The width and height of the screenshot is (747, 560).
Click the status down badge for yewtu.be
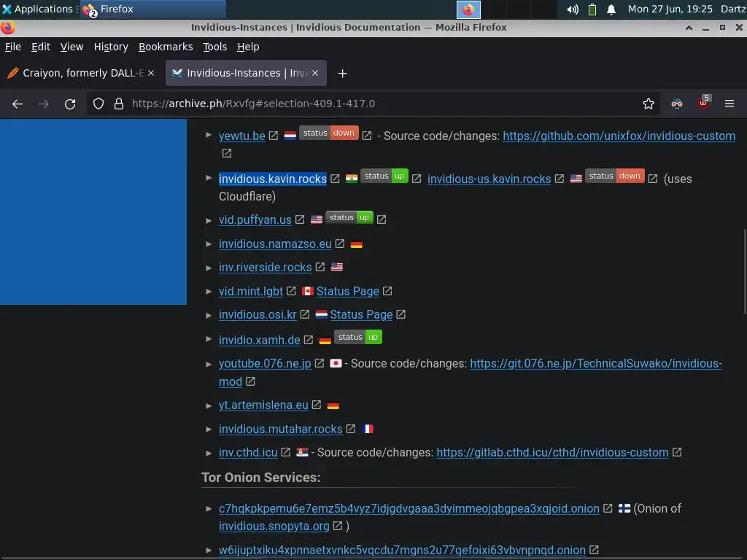329,133
